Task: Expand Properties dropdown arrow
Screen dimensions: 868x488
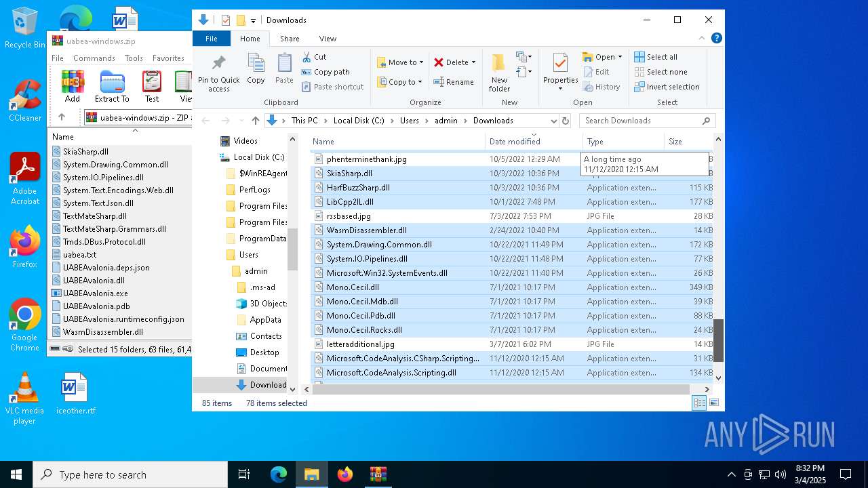Action: 560,89
